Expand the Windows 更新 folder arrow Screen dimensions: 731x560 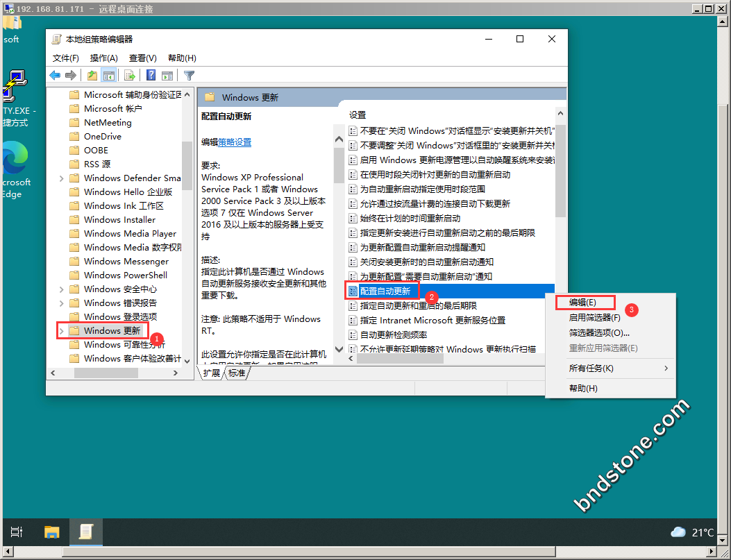[x=61, y=331]
